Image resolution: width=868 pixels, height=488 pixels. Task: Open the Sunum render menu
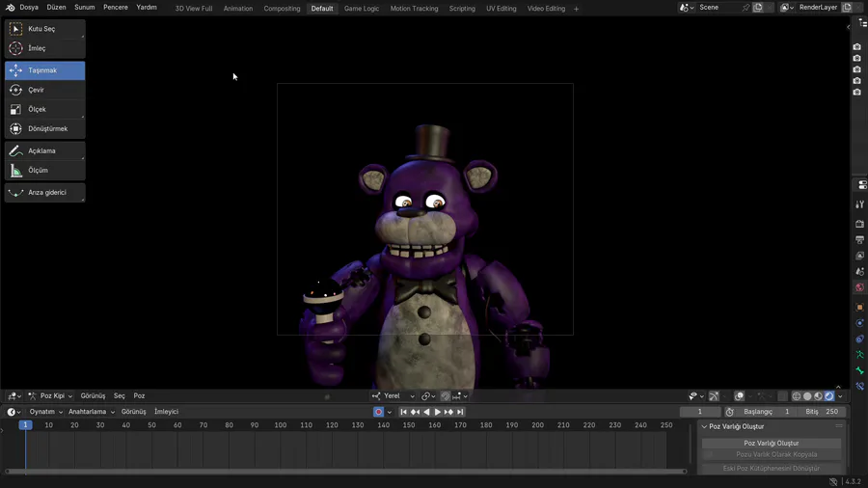85,7
